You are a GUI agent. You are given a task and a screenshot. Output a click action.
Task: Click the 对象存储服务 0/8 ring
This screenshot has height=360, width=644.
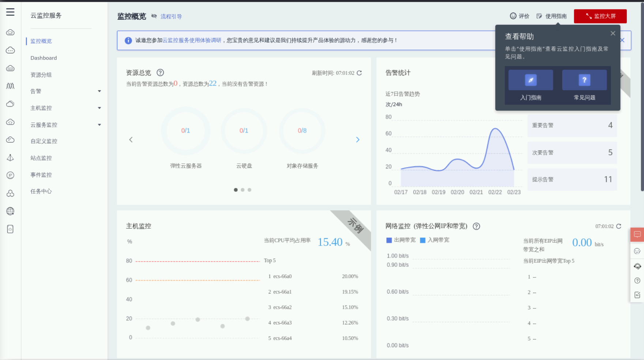click(302, 130)
